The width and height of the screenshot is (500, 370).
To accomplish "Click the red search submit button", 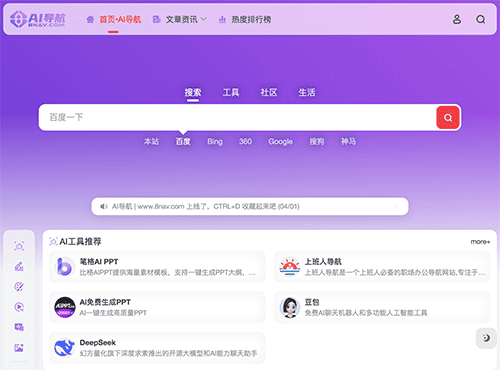I will 448,117.
